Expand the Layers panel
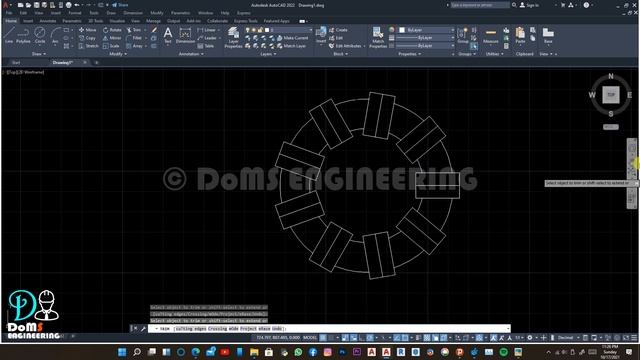The width and height of the screenshot is (640, 360). click(268, 54)
